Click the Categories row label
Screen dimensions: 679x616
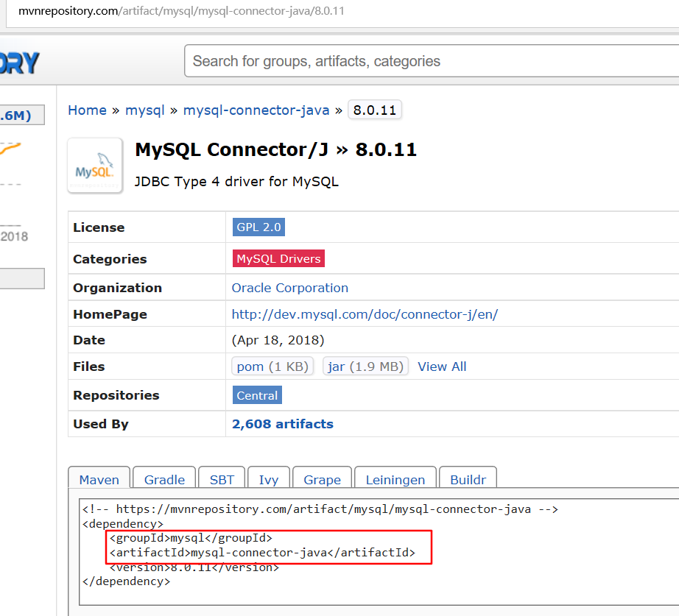[110, 259]
